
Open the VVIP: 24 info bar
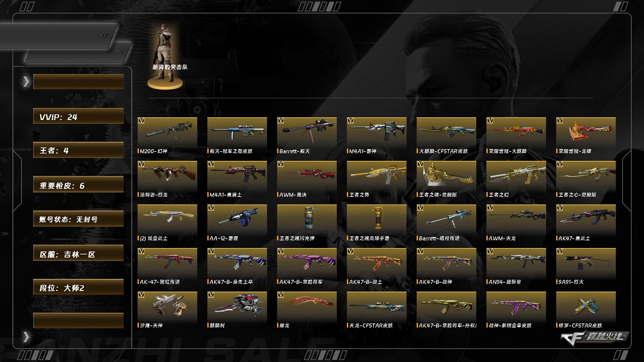point(78,116)
